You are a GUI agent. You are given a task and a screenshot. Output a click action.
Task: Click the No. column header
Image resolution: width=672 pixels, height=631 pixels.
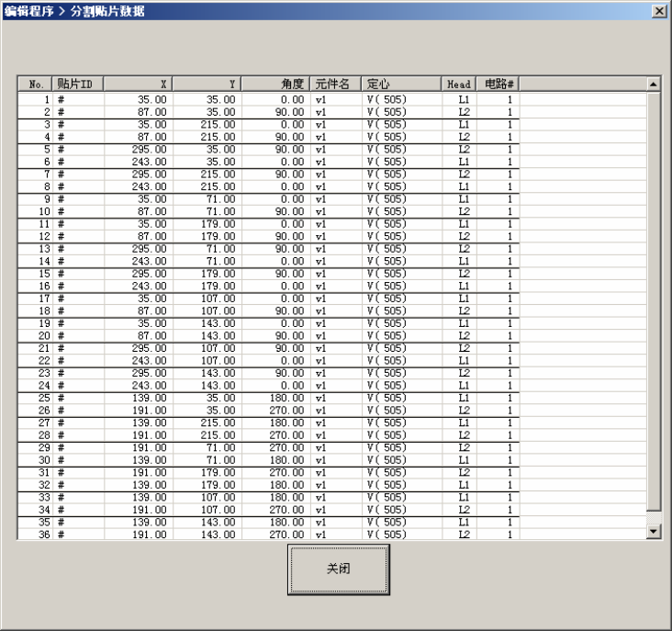coord(35,84)
